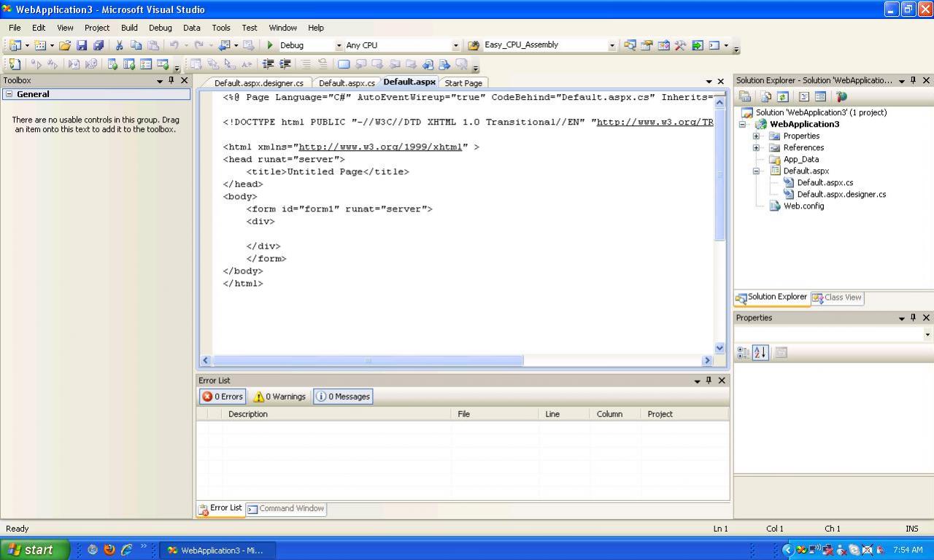
Task: Open Firefox from the quick launch bar
Action: click(109, 550)
